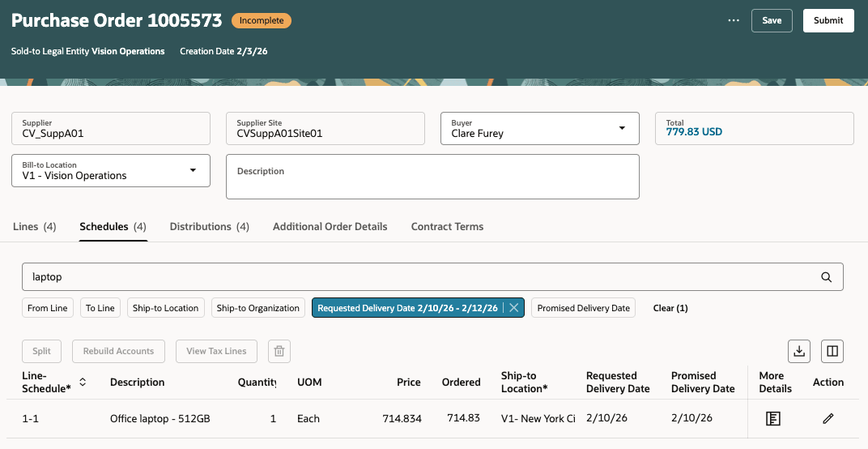Screen dimensions: 868x449
Task: Click the Ship-to Location column header
Action: (524, 382)
